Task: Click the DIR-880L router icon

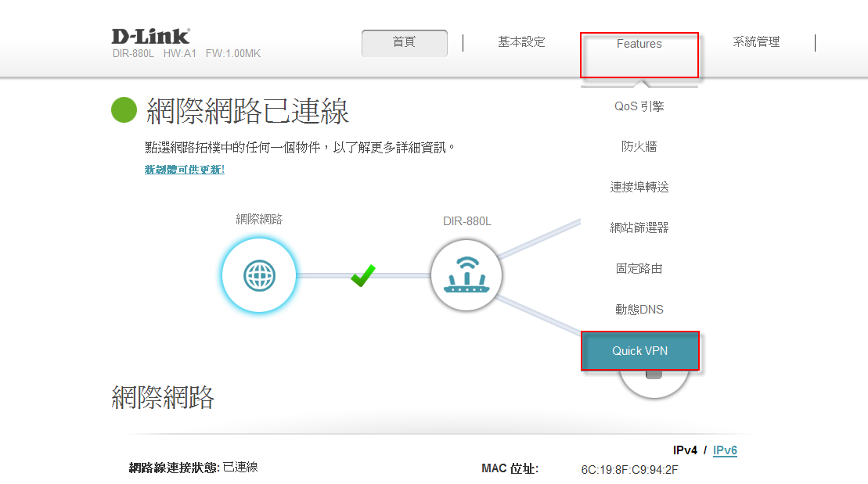Action: (x=466, y=275)
